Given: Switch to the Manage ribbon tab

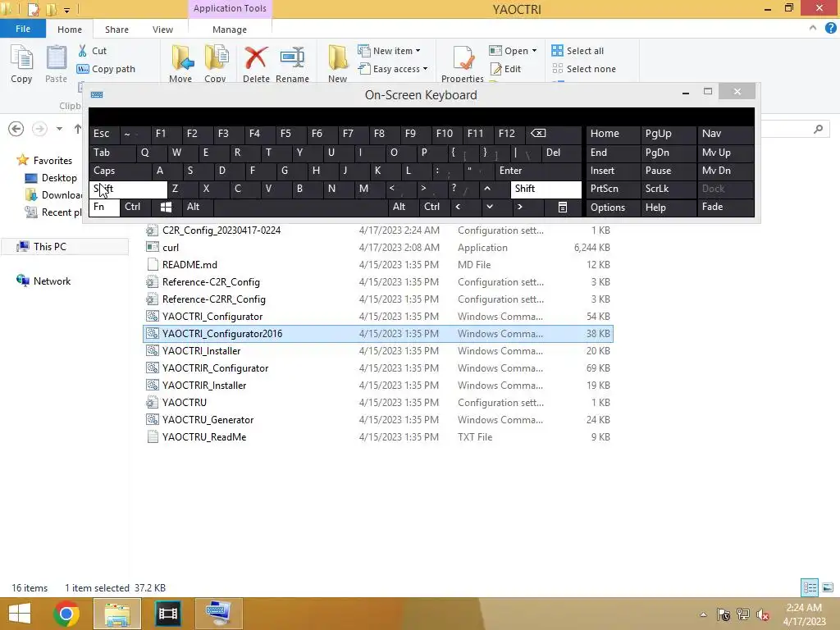Looking at the screenshot, I should (230, 30).
